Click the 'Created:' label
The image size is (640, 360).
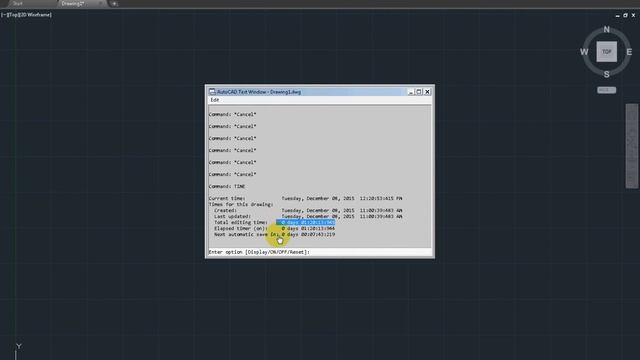tap(225, 211)
